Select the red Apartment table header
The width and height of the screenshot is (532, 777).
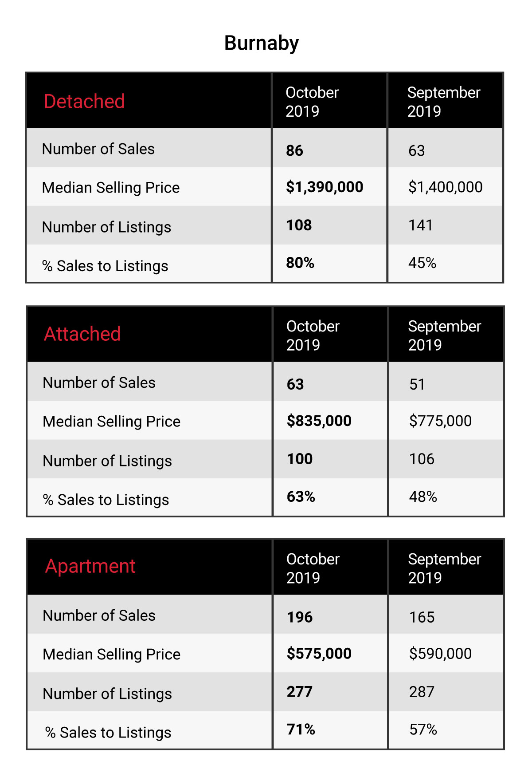90,567
